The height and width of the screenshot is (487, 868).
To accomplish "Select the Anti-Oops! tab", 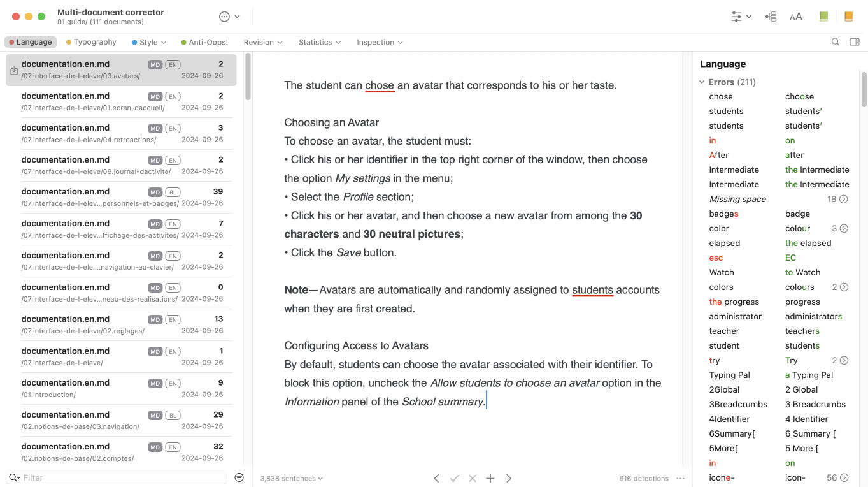I will (204, 42).
